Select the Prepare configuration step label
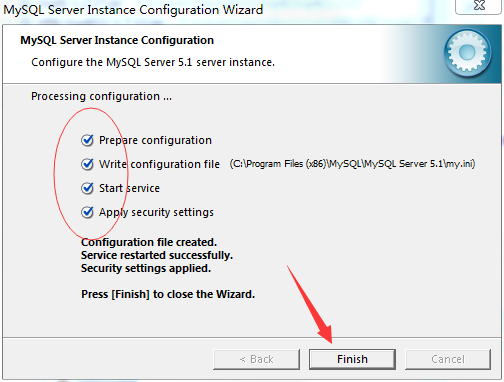Screen dimensions: 504x382 [155, 140]
